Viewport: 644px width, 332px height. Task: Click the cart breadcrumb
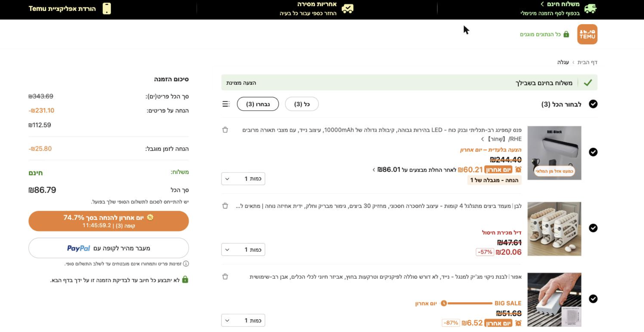click(563, 62)
